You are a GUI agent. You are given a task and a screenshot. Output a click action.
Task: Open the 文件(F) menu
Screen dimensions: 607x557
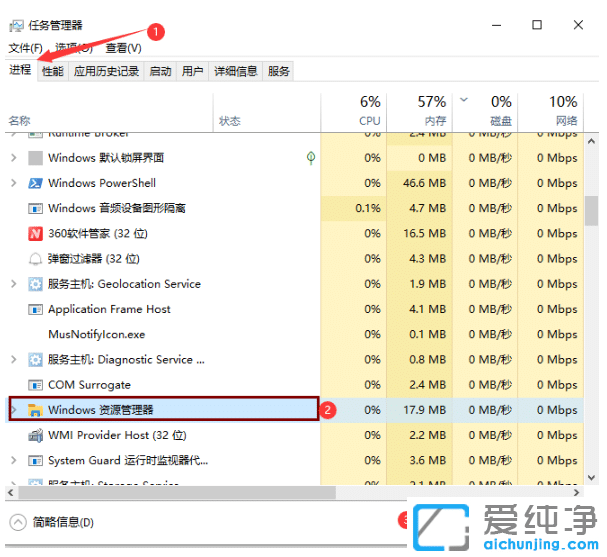coord(26,48)
